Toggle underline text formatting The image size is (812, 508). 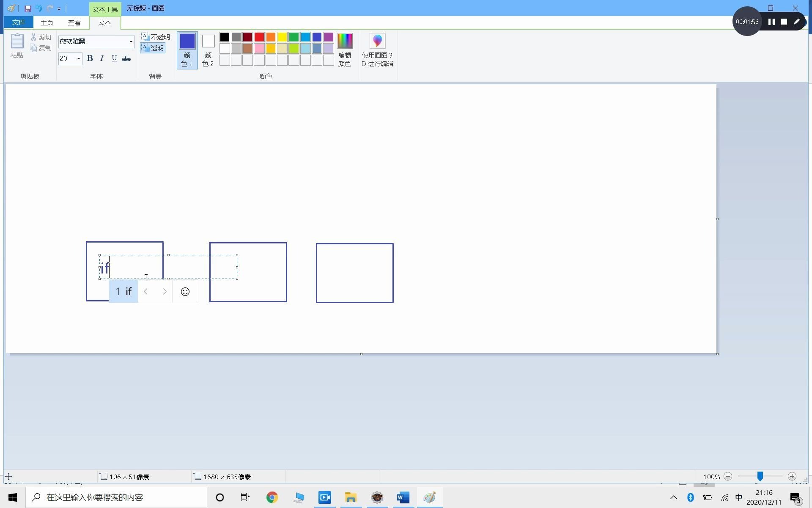coord(114,58)
